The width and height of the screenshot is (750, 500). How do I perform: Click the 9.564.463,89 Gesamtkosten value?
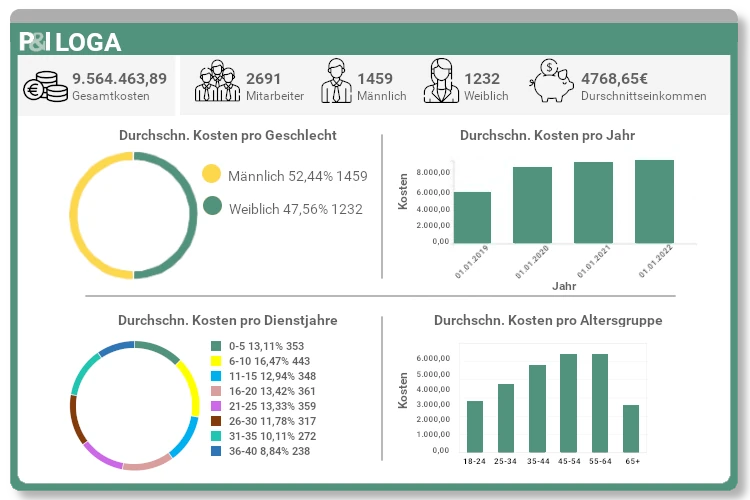tap(119, 78)
